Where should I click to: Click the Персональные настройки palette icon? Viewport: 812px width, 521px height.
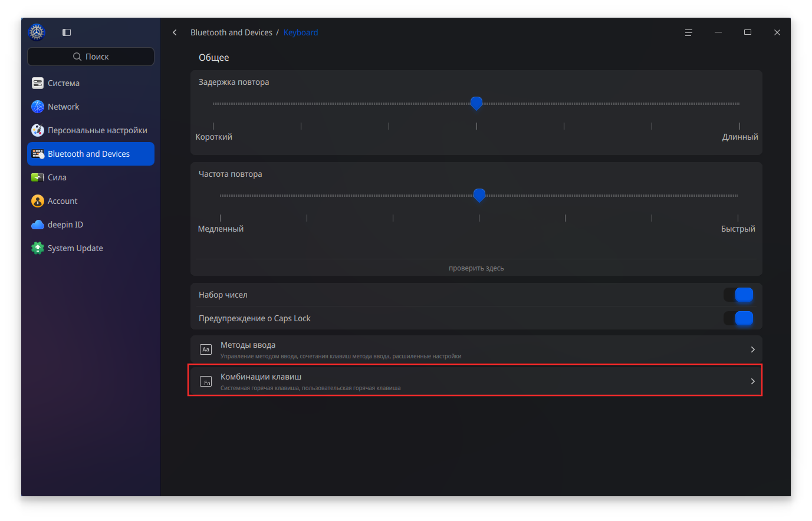(38, 130)
